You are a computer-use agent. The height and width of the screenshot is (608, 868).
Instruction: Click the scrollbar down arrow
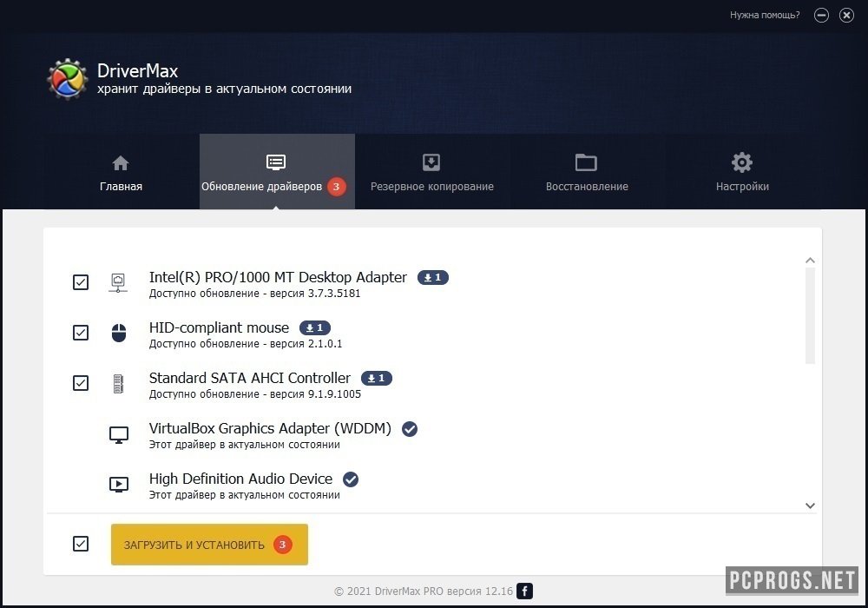pyautogui.click(x=810, y=505)
